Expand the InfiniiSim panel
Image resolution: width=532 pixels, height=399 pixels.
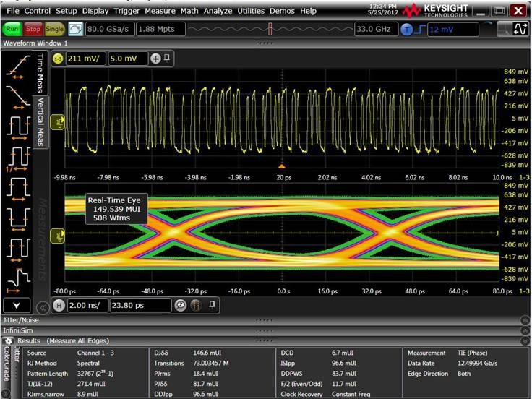point(524,330)
